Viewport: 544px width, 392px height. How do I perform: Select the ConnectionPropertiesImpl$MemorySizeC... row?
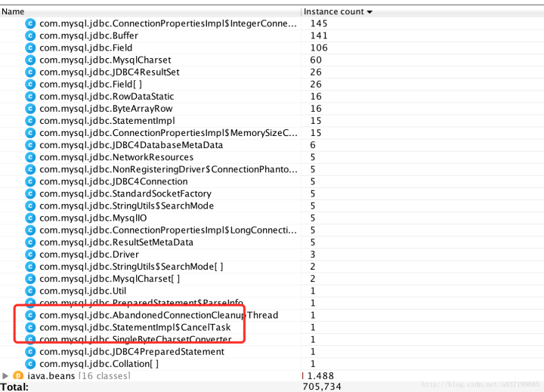coord(272,133)
